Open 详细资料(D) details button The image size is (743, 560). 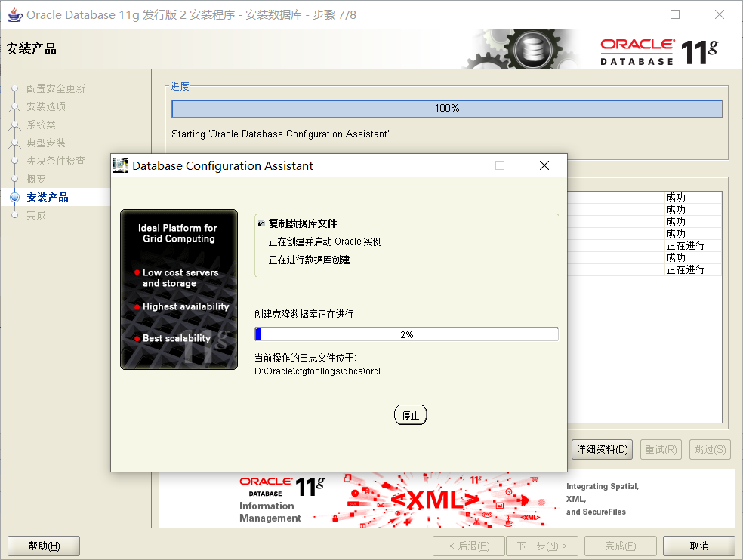[x=602, y=449]
